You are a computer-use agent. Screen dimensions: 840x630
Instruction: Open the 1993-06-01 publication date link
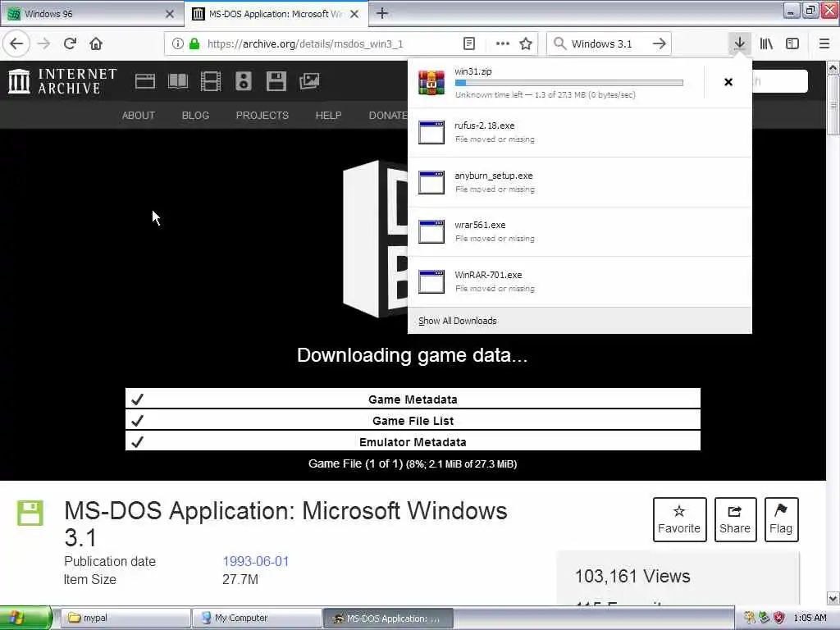256,561
